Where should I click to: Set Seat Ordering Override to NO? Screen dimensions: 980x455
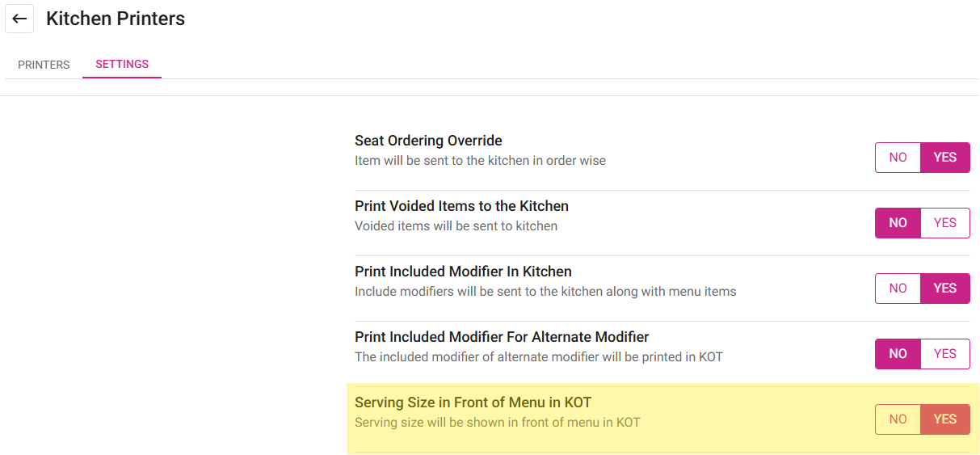tap(898, 158)
